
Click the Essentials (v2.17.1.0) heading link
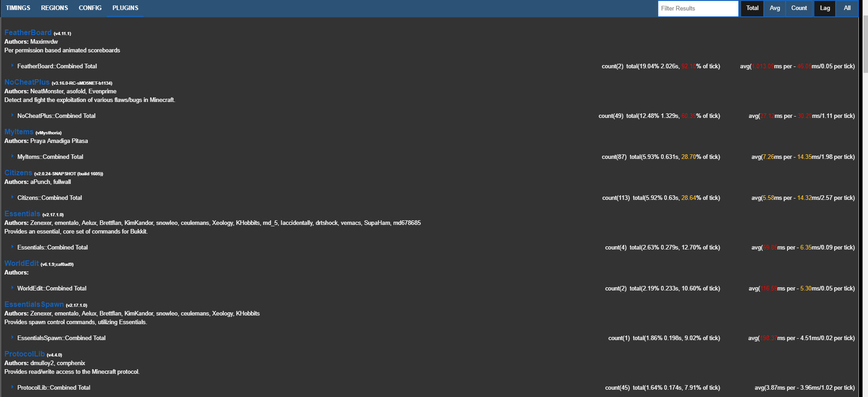pyautogui.click(x=22, y=214)
